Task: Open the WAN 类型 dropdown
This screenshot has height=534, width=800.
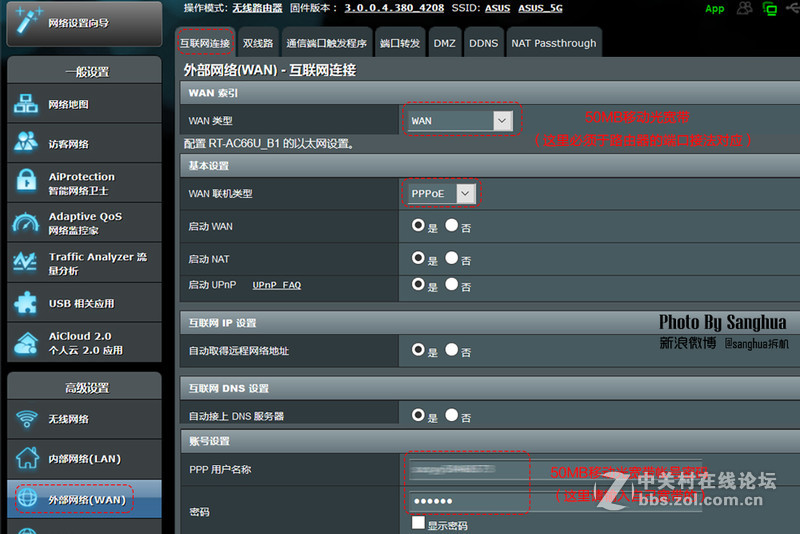Action: (460, 120)
